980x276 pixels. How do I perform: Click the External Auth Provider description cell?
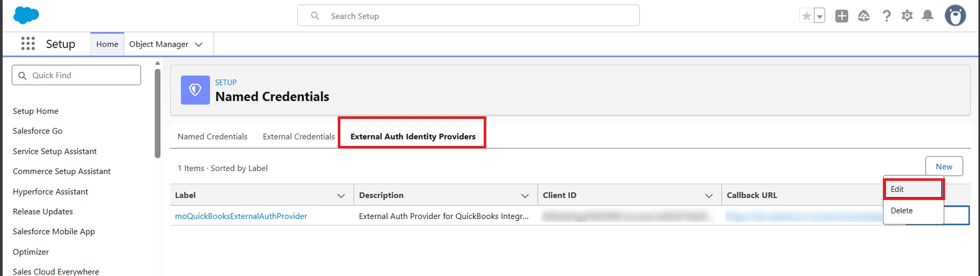coord(444,216)
